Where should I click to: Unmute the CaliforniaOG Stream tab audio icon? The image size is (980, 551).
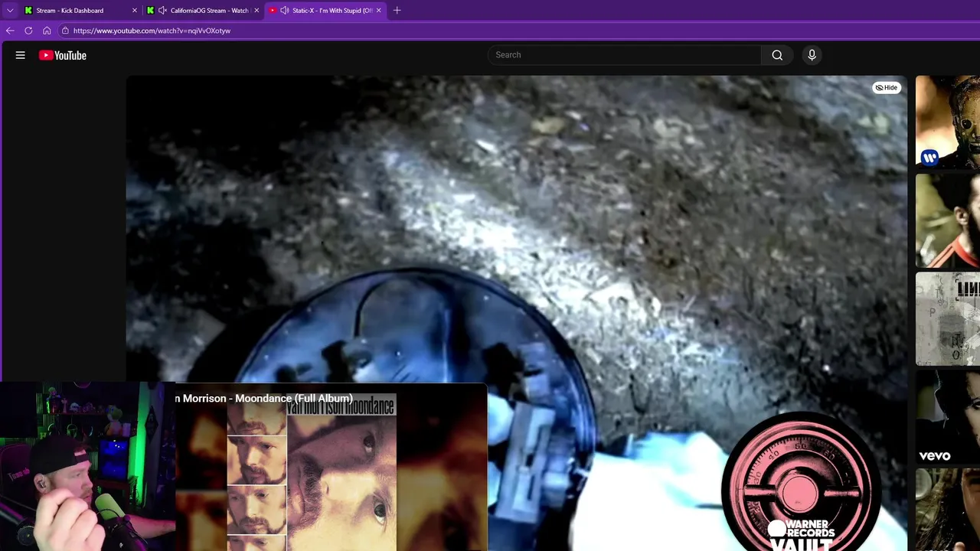click(162, 11)
